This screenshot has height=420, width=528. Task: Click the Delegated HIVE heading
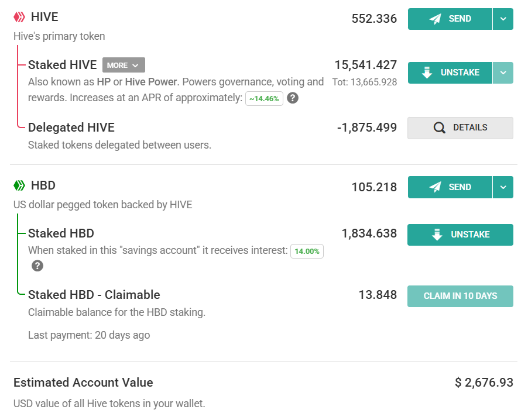coord(71,128)
